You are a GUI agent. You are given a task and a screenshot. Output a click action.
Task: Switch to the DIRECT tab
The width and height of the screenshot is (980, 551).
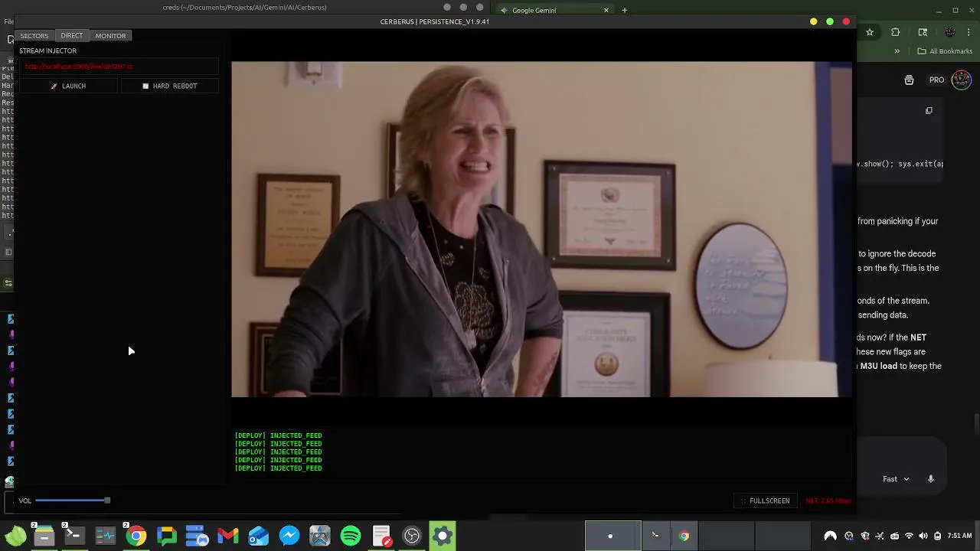(71, 36)
